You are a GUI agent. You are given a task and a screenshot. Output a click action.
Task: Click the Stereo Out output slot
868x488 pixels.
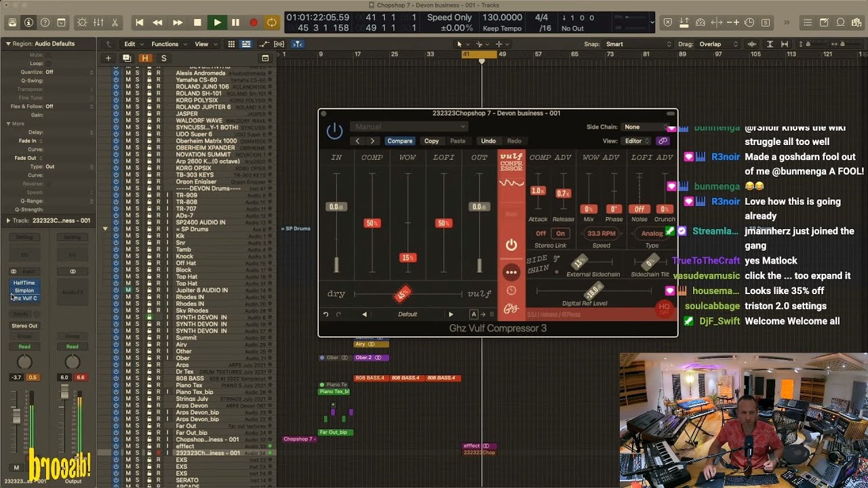tap(24, 326)
